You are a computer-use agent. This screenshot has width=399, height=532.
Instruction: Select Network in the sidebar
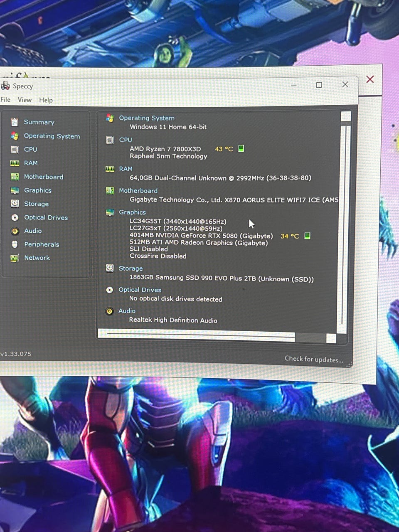click(x=37, y=258)
